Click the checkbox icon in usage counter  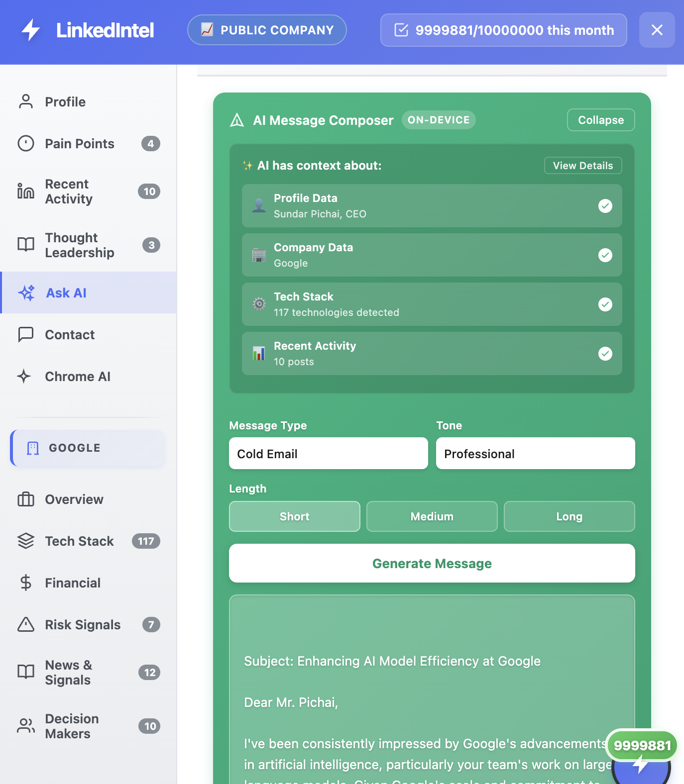click(x=401, y=30)
